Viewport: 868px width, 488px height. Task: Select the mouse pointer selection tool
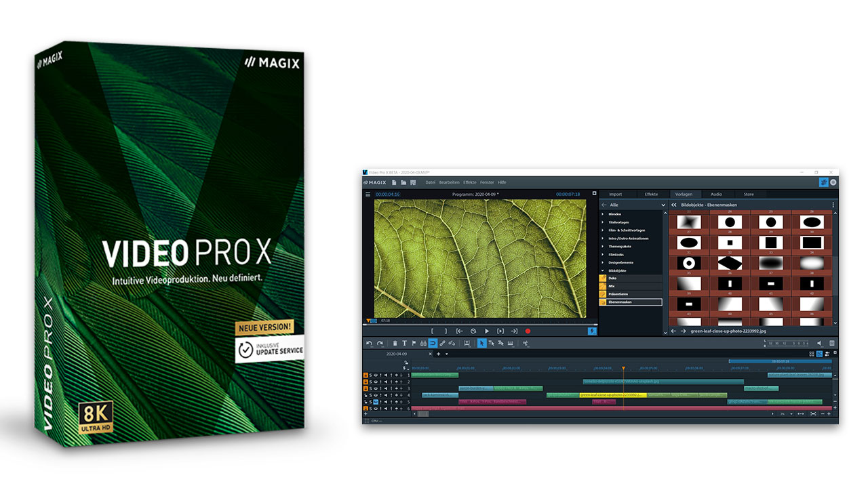click(x=481, y=344)
